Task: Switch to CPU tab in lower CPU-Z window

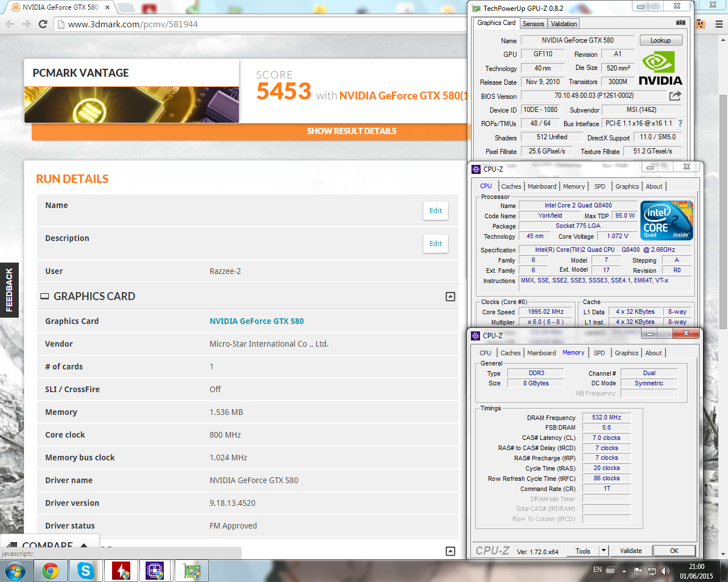Action: (485, 353)
